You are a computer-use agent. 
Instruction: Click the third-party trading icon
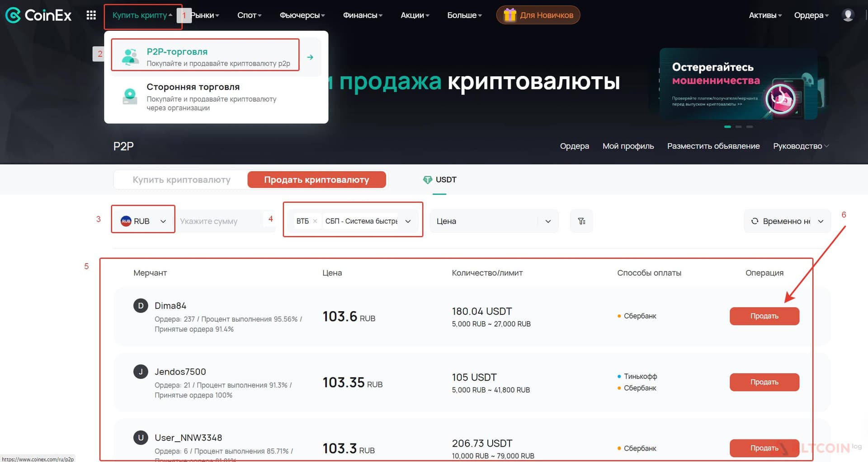coord(130,96)
